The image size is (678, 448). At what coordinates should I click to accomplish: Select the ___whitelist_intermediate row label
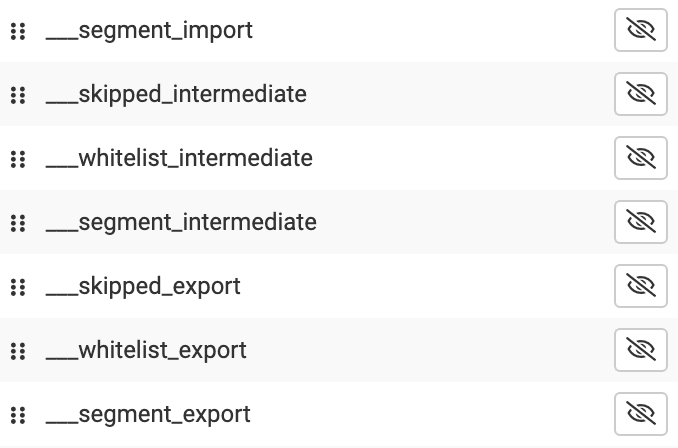tap(179, 159)
